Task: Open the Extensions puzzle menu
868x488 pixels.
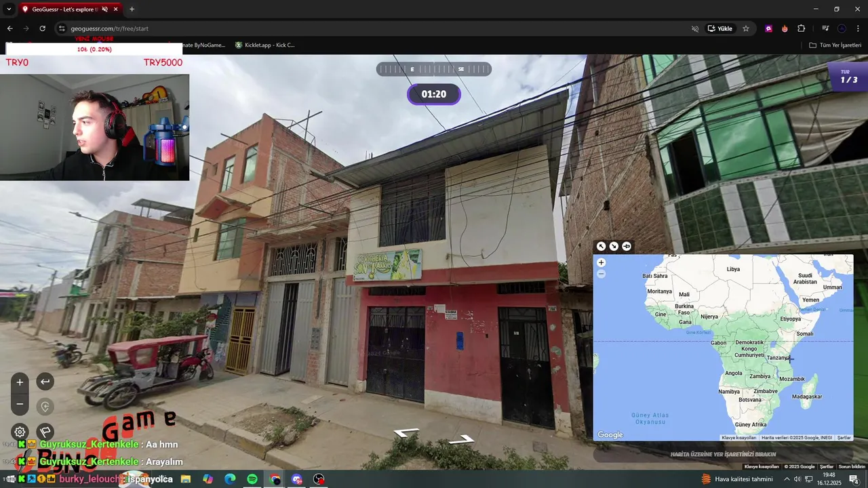Action: pyautogui.click(x=801, y=28)
